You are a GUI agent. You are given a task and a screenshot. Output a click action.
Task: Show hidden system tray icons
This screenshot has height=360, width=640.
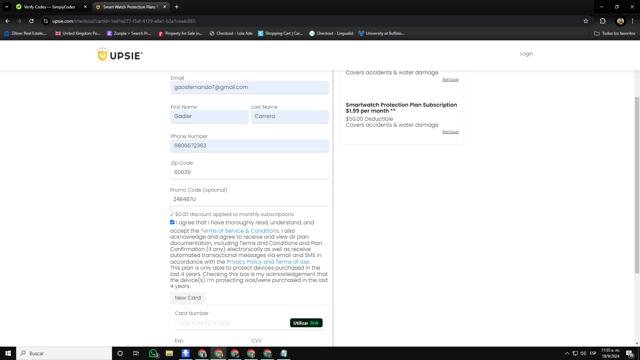(567, 353)
